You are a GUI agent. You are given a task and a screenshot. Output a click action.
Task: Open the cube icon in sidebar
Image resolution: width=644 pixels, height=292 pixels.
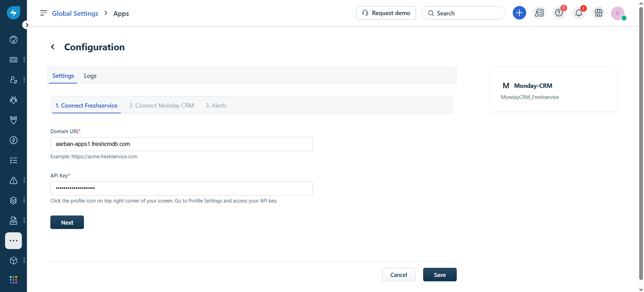(13, 260)
